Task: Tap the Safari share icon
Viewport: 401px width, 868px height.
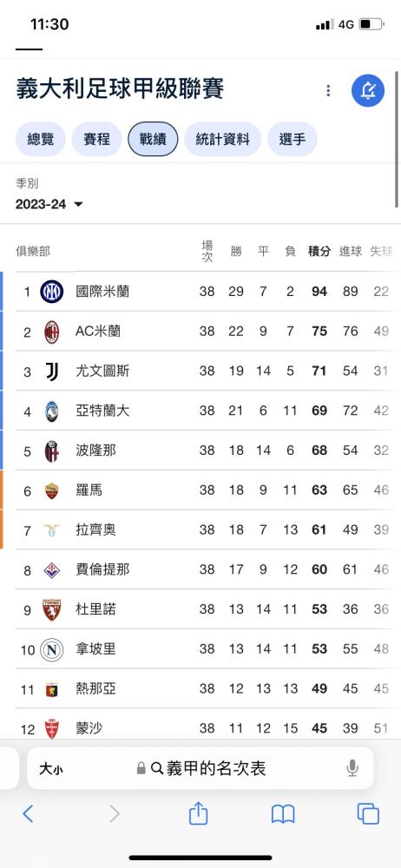Action: click(198, 814)
